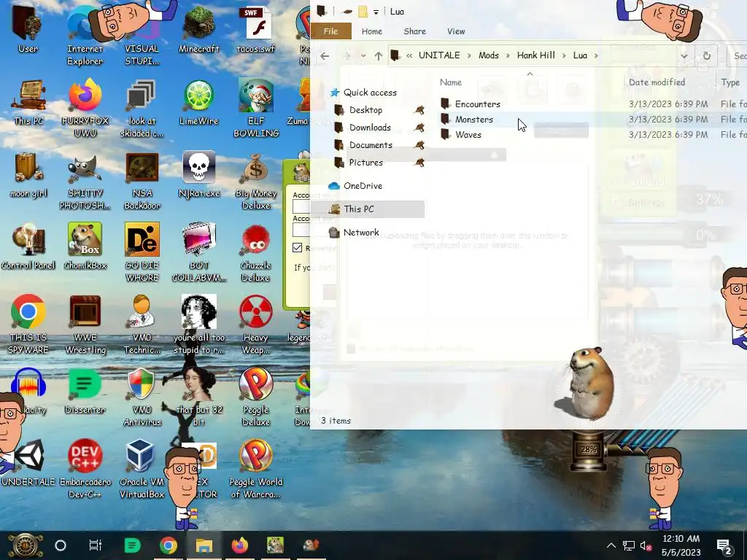
Task: Toggle Remember checkbox in ChomikBox window
Action: (x=298, y=248)
